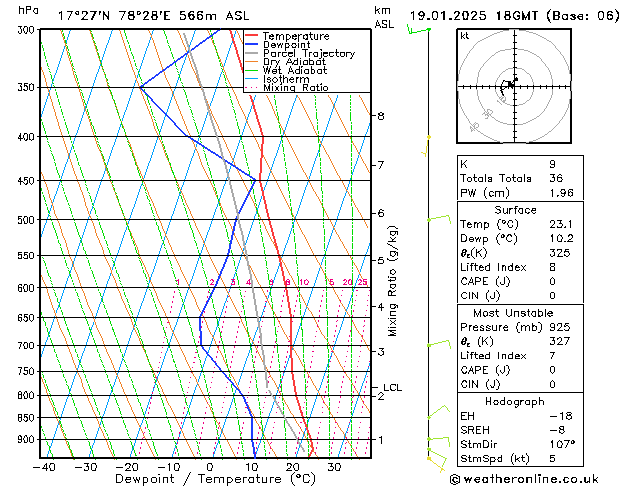Select the Surface θe value 325
629x486 pixels.
560,253
